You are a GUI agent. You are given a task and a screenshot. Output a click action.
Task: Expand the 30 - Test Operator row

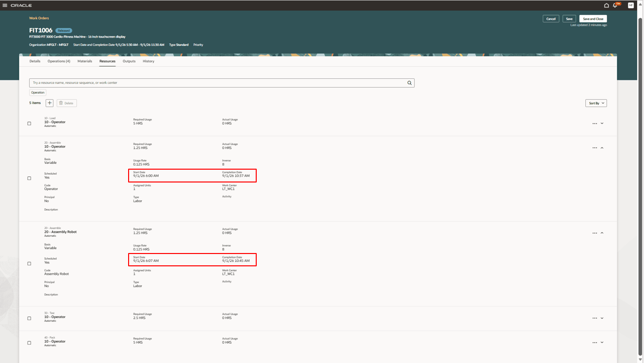602,318
